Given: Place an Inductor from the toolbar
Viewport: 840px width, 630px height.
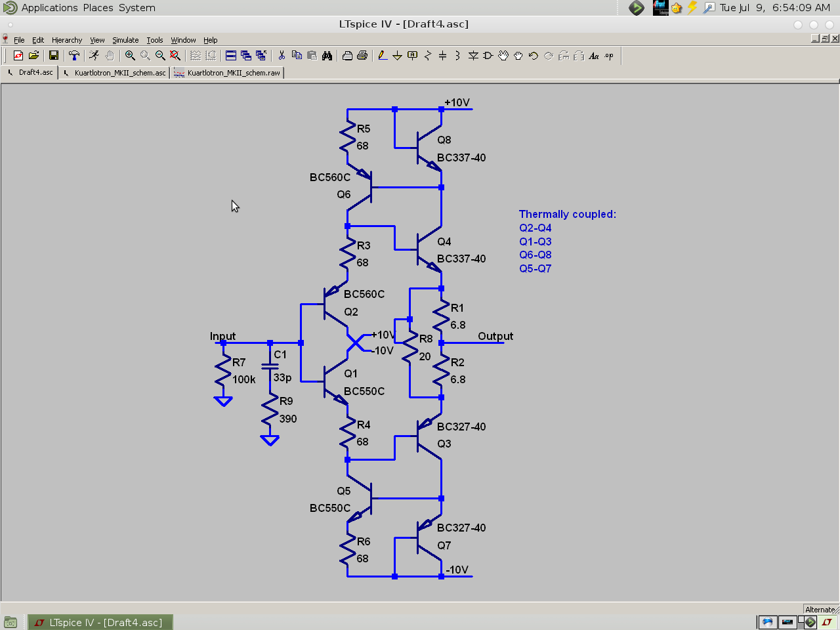Looking at the screenshot, I should tap(457, 56).
